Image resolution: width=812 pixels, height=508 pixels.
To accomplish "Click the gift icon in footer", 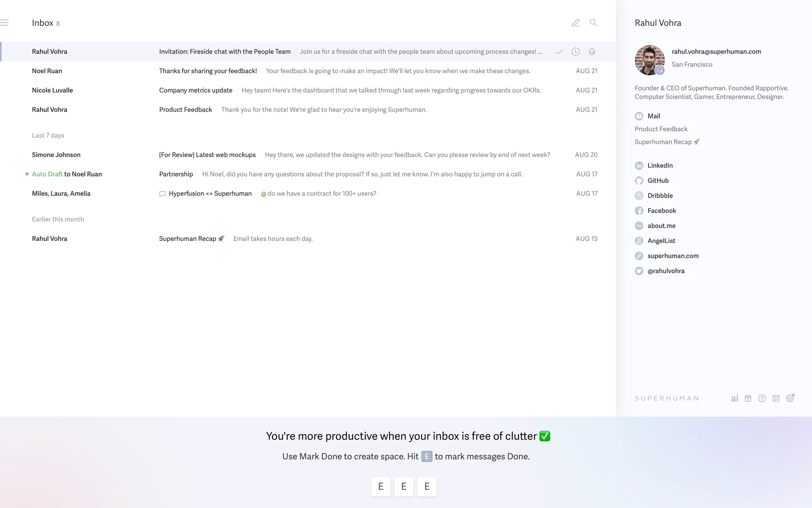I will click(748, 398).
